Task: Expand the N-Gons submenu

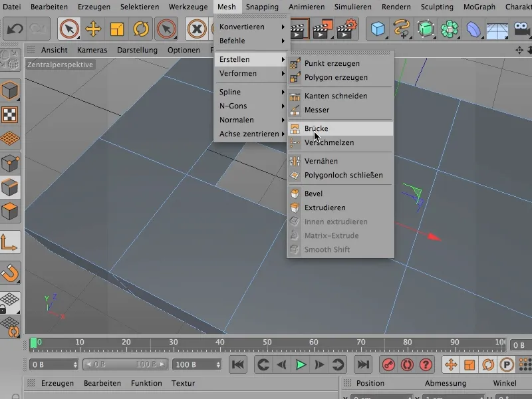Action: pos(252,106)
